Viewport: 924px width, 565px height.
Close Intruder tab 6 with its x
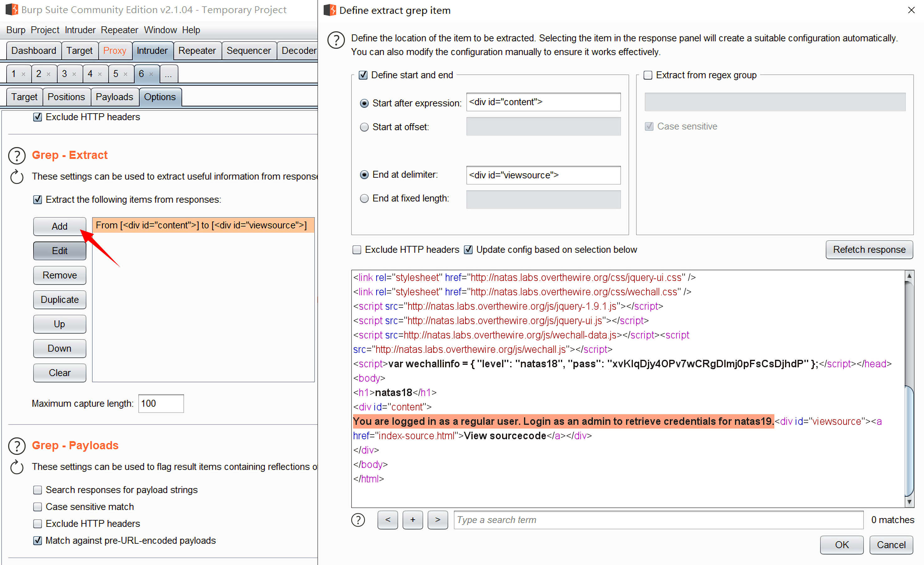(x=151, y=74)
